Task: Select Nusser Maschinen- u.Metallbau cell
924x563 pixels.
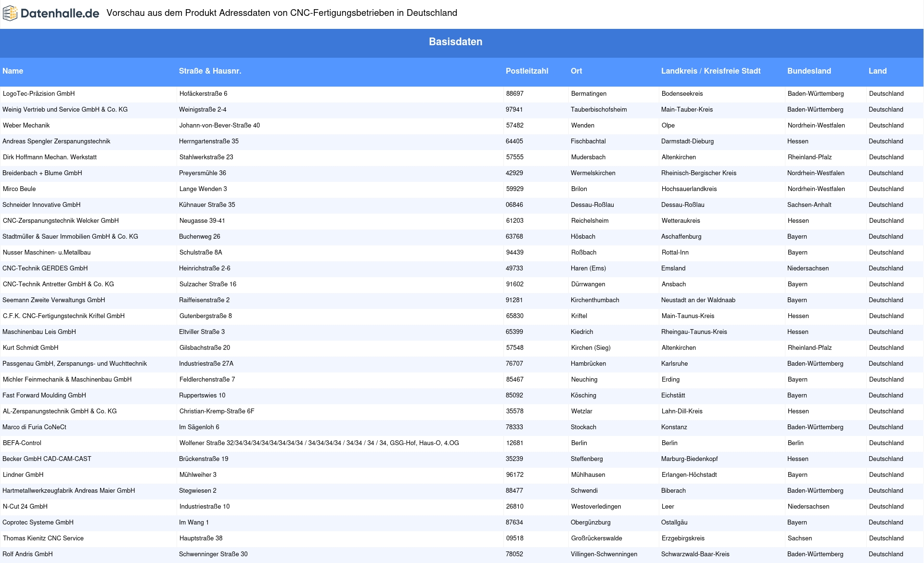Action: point(47,252)
